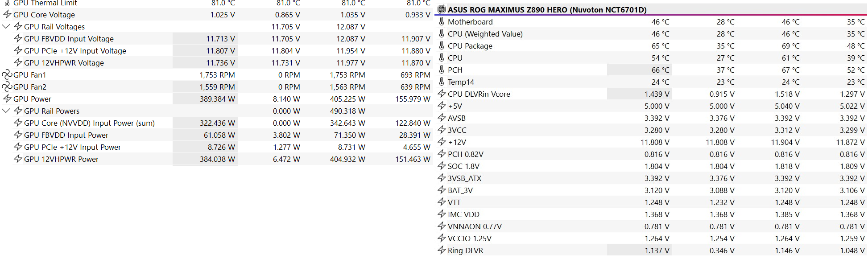Click the ASUS ROG MAXIMUS motherboard chip icon
Screen dimensions: 868x263
pyautogui.click(x=442, y=9)
